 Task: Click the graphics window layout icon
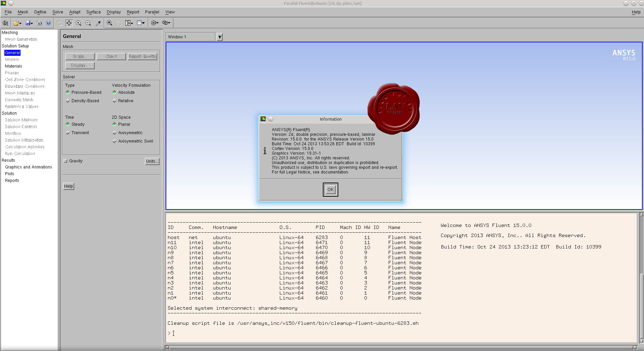(139, 23)
